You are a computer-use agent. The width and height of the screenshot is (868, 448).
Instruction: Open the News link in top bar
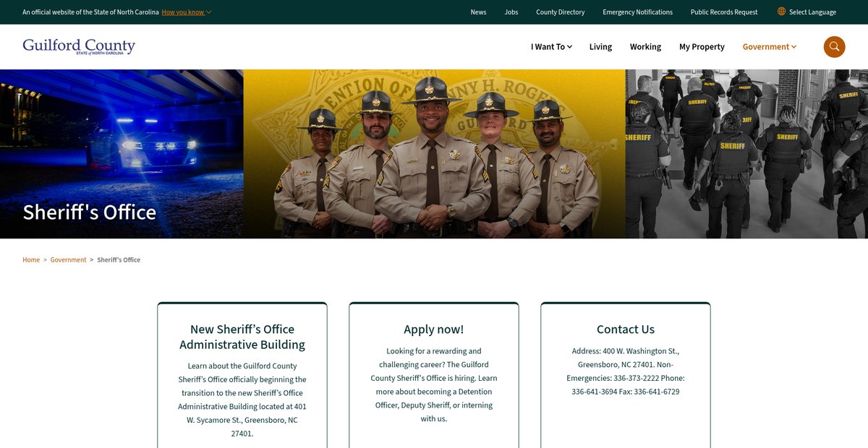click(478, 12)
